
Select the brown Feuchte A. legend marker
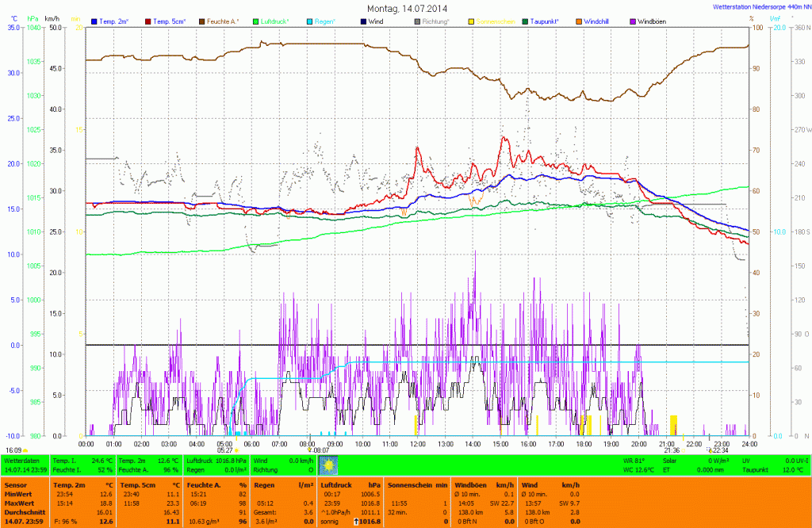tap(201, 21)
